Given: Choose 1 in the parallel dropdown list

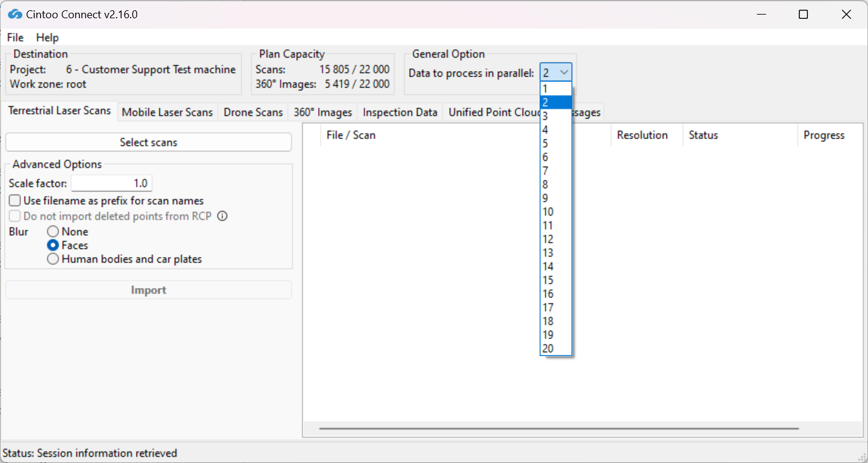Looking at the screenshot, I should (556, 89).
